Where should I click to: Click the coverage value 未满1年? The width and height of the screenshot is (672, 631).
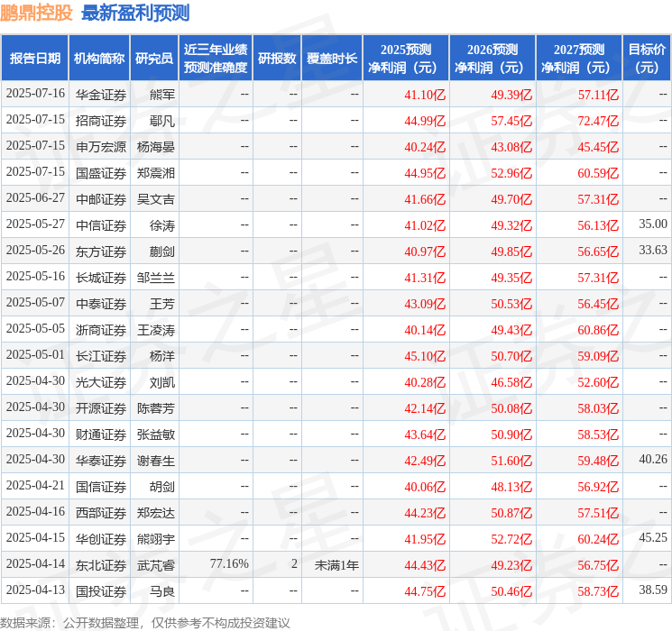(x=336, y=565)
